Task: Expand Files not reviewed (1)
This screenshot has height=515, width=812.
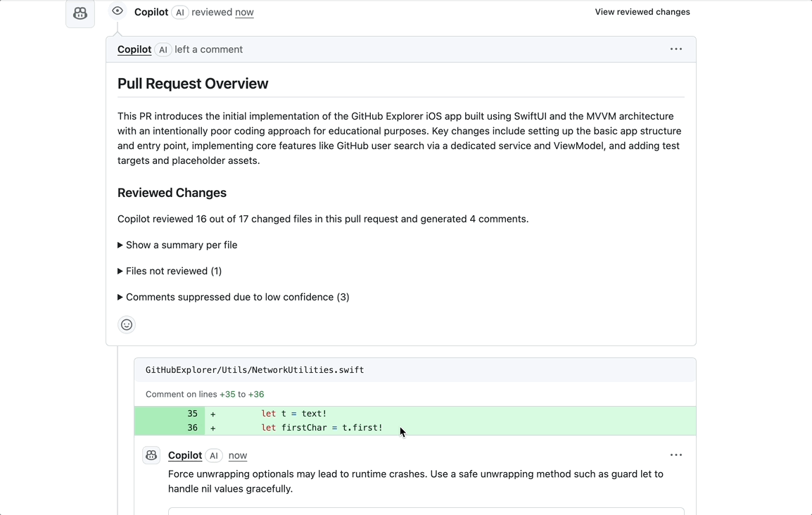Action: click(x=170, y=271)
